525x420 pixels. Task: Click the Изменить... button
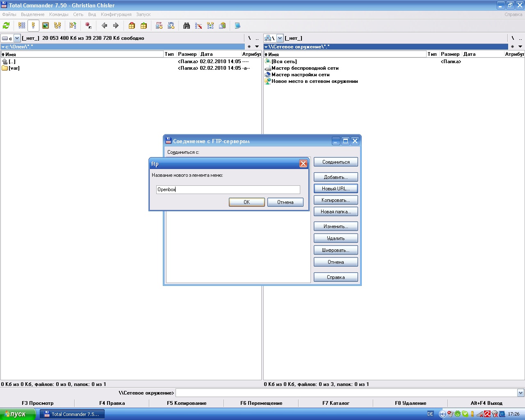coord(336,226)
